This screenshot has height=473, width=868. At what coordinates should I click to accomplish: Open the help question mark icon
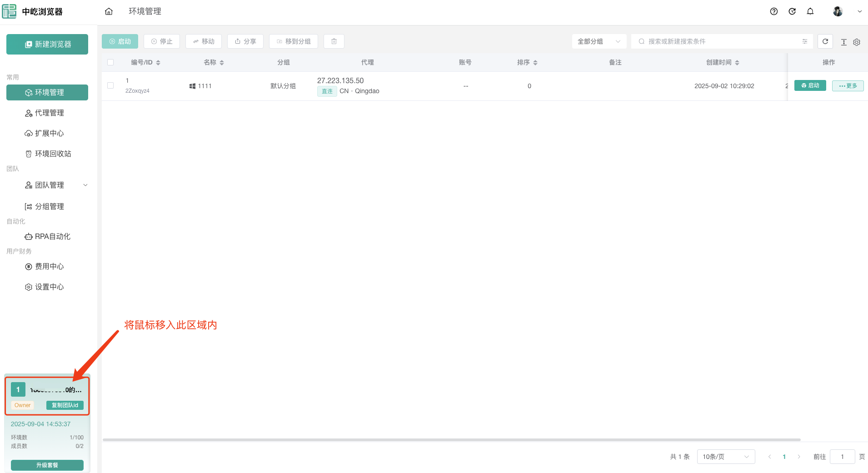click(x=773, y=11)
